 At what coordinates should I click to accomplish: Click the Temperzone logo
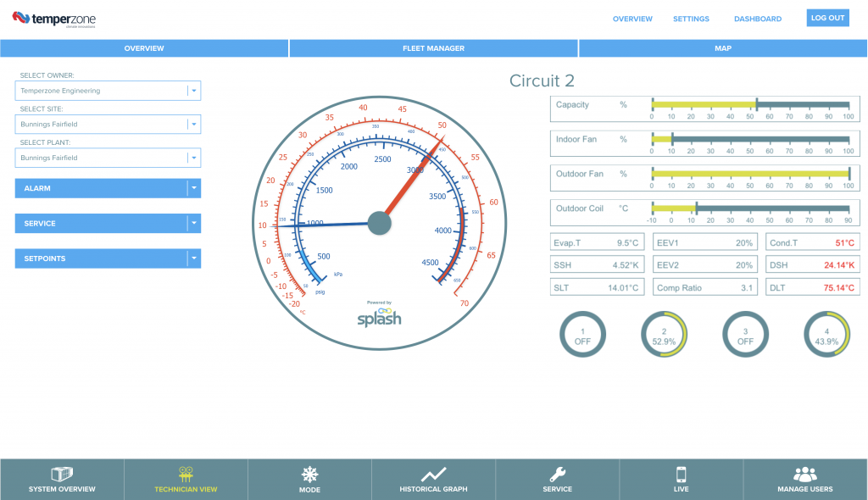(x=53, y=19)
